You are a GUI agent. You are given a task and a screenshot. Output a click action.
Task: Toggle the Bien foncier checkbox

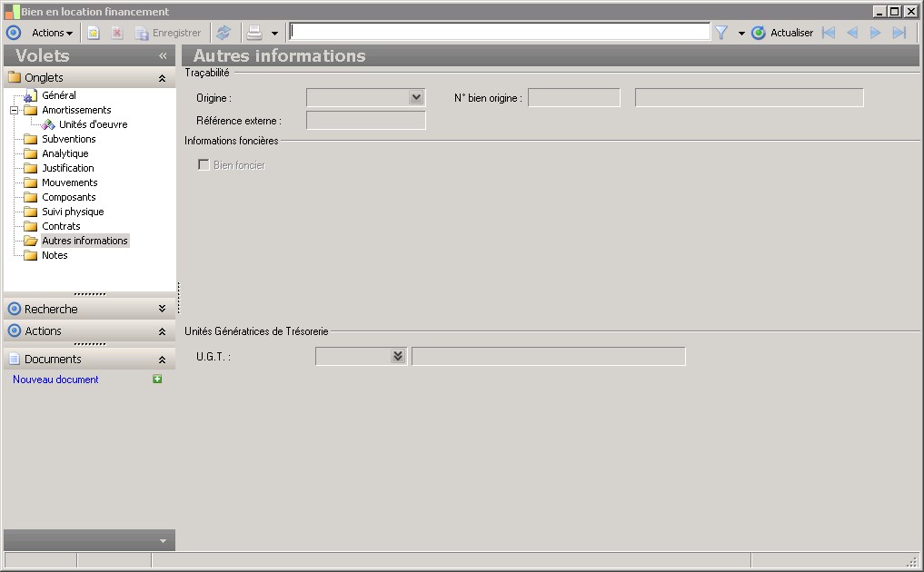point(204,165)
